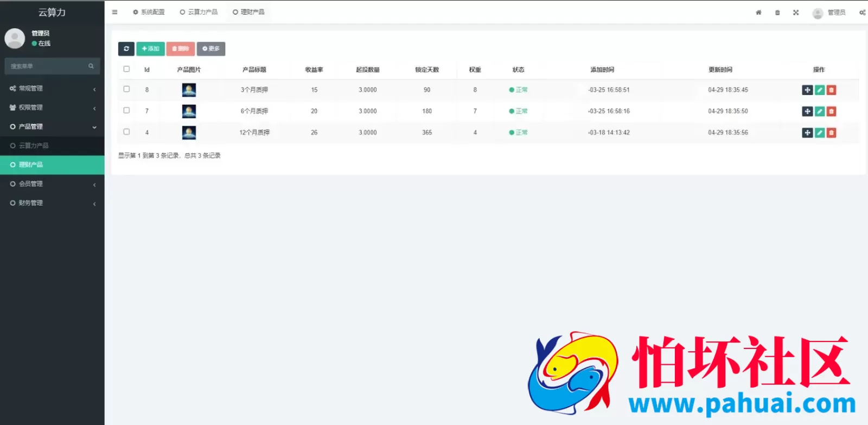Expand 会员管理 sidebar menu
Screen dimensions: 868x425
coord(52,184)
